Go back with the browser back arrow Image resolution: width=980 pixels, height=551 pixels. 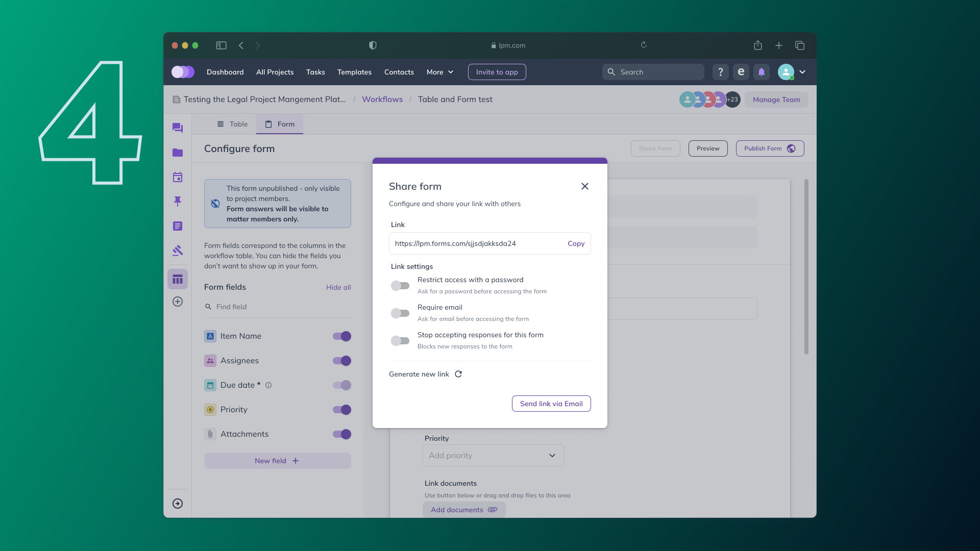(241, 45)
